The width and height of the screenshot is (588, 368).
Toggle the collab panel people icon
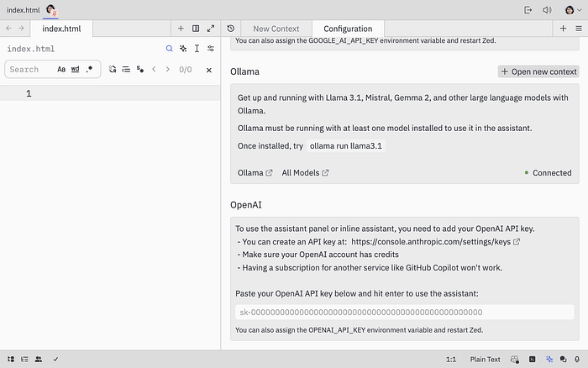(x=39, y=360)
